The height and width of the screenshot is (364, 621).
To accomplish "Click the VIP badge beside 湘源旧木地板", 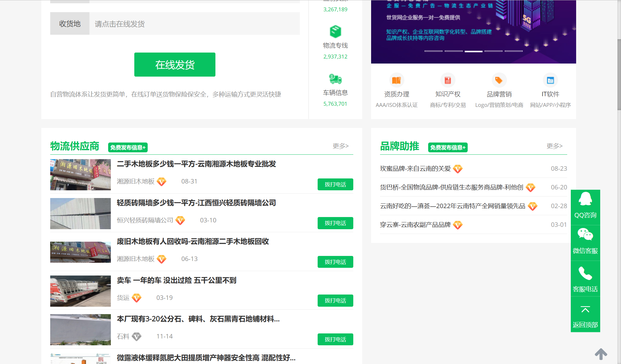I will point(162,181).
